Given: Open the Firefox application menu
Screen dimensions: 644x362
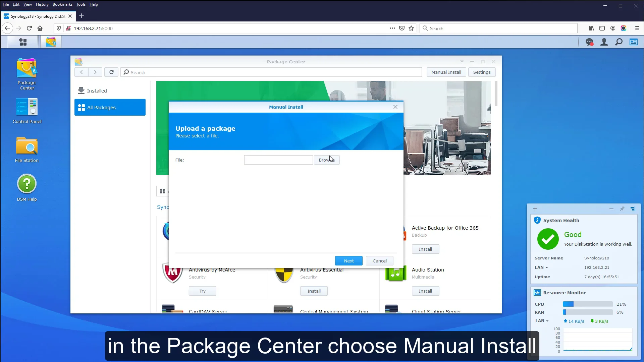Looking at the screenshot, I should [638, 28].
